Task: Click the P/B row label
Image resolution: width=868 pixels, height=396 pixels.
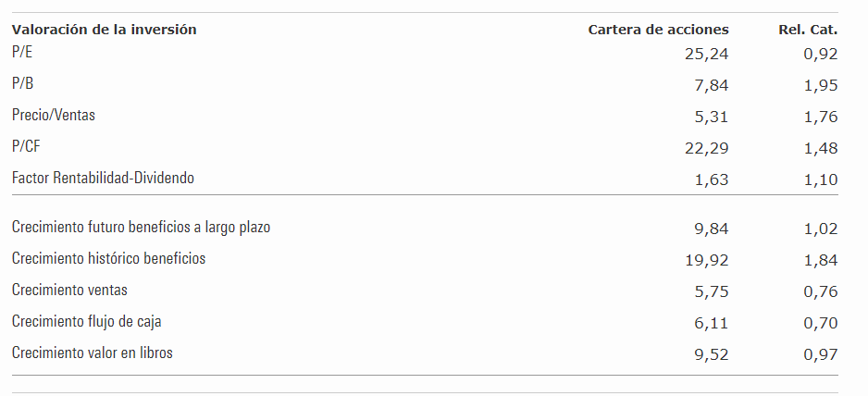Action: click(21, 85)
